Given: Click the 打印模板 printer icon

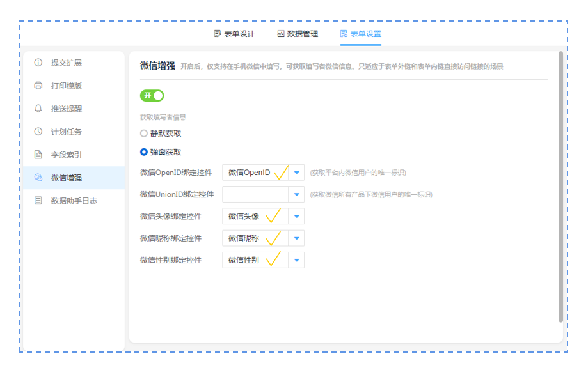Looking at the screenshot, I should (38, 86).
